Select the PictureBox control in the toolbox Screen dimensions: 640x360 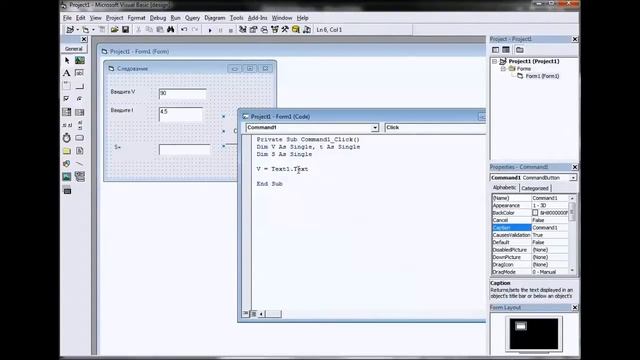point(80,60)
